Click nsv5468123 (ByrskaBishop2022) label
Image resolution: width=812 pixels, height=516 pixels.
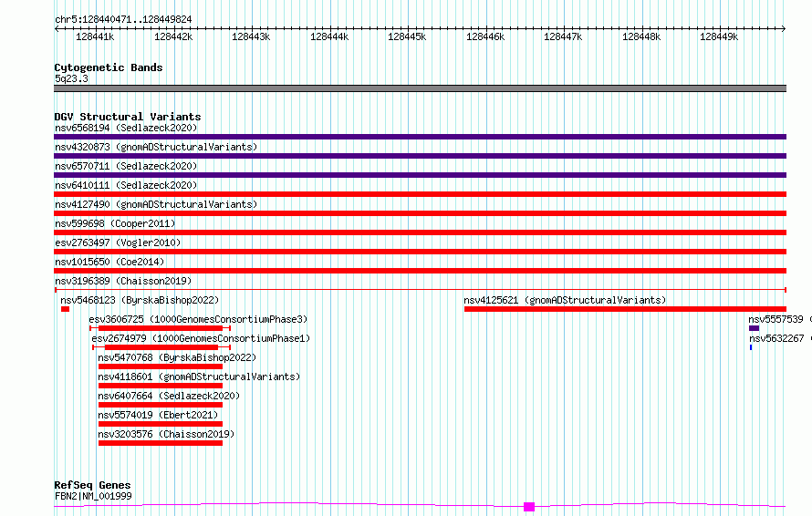pos(140,300)
